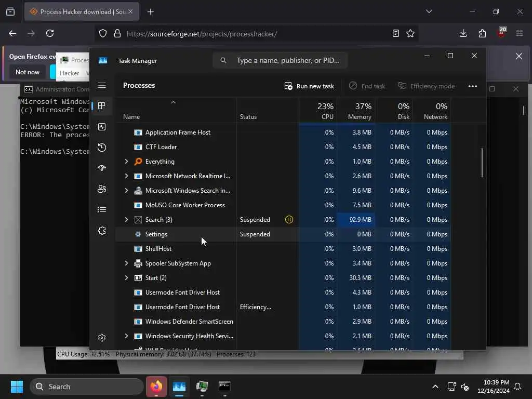532x399 pixels.
Task: Select Windows Defender SmartScreen process
Action: [x=283, y=322]
